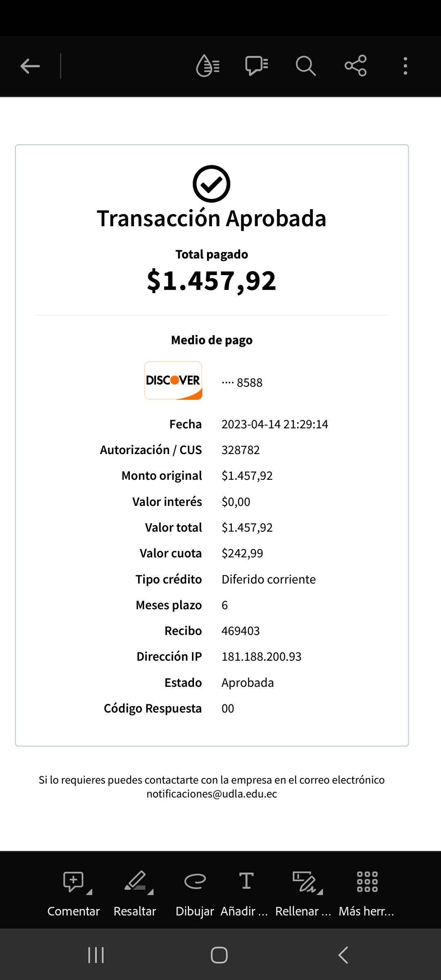The height and width of the screenshot is (980, 441).
Task: Tap the approved checkmark circle icon
Action: (212, 184)
